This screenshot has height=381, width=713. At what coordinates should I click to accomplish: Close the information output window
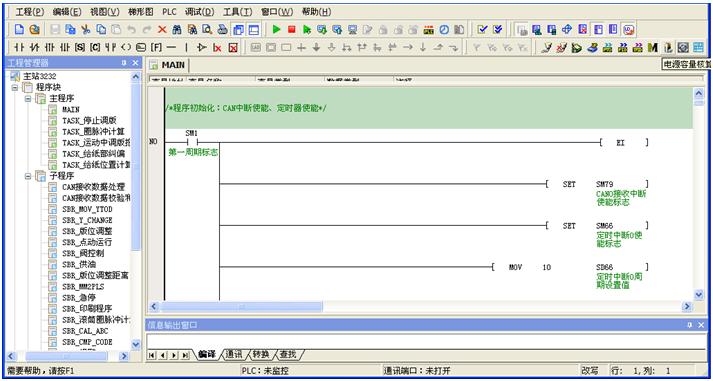coord(701,325)
